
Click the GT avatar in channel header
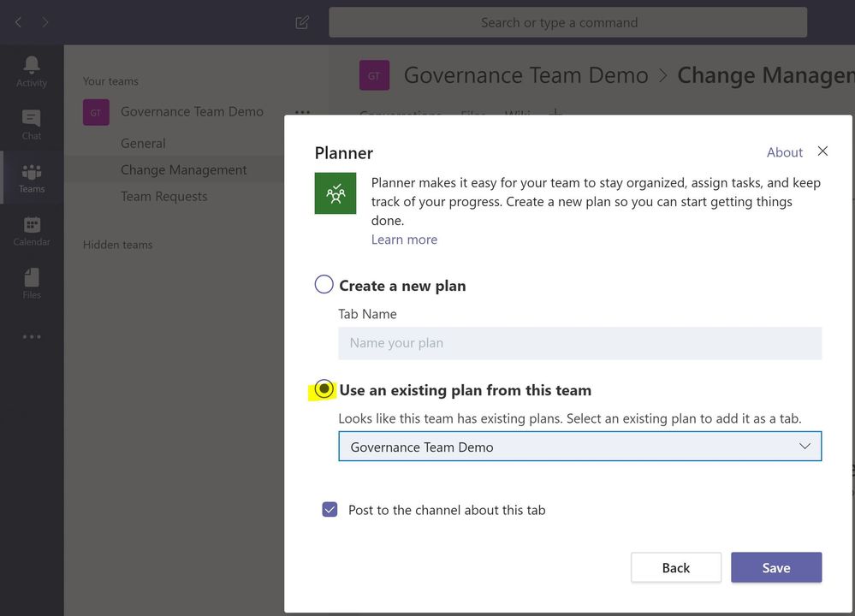pos(374,75)
